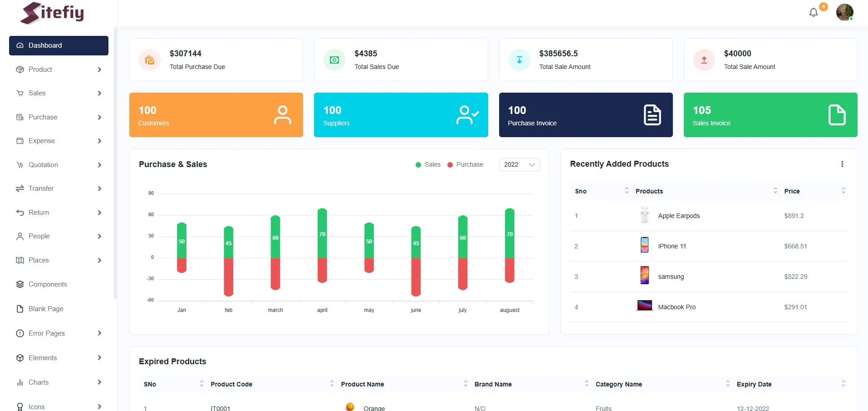Click the Places map icon in sidebar
This screenshot has width=868, height=411.
pyautogui.click(x=20, y=260)
